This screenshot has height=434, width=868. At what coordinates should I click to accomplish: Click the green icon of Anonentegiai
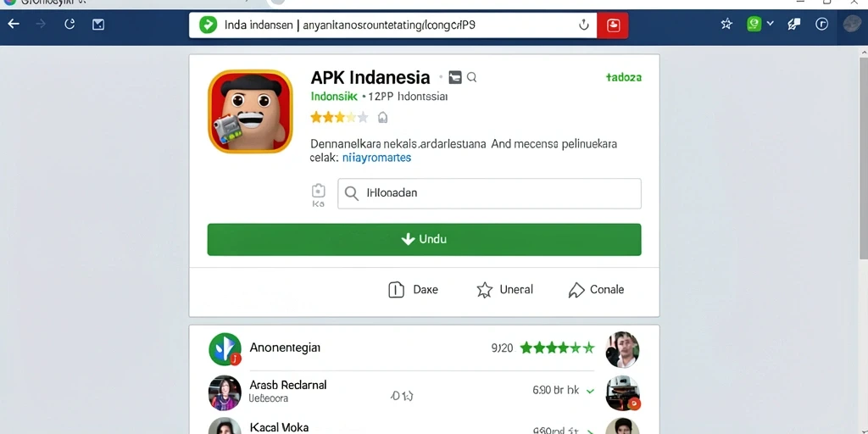(x=225, y=348)
